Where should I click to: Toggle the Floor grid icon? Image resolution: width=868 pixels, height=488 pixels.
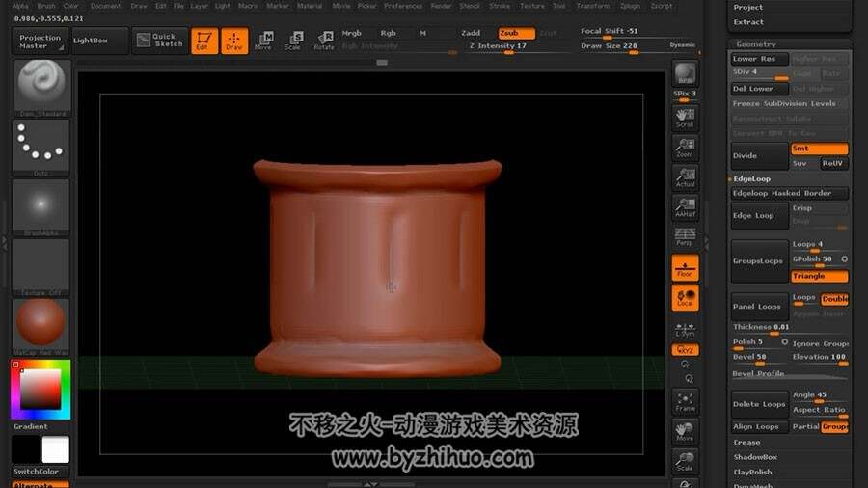[685, 268]
